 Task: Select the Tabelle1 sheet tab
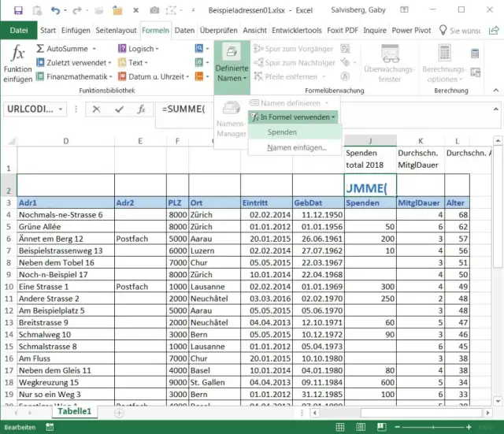pos(75,411)
